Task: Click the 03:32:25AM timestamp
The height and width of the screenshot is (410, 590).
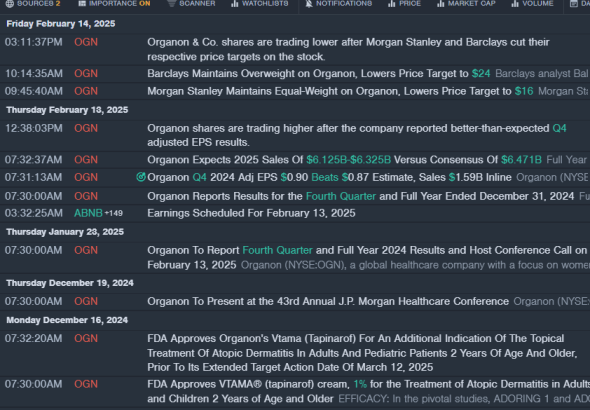Action: pos(33,213)
